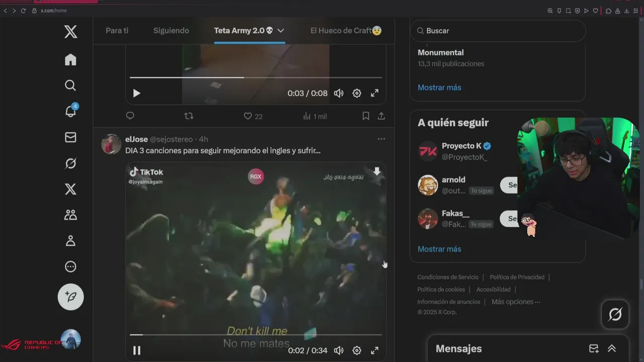Click the Buscar search field
The image size is (644, 362).
click(x=498, y=31)
